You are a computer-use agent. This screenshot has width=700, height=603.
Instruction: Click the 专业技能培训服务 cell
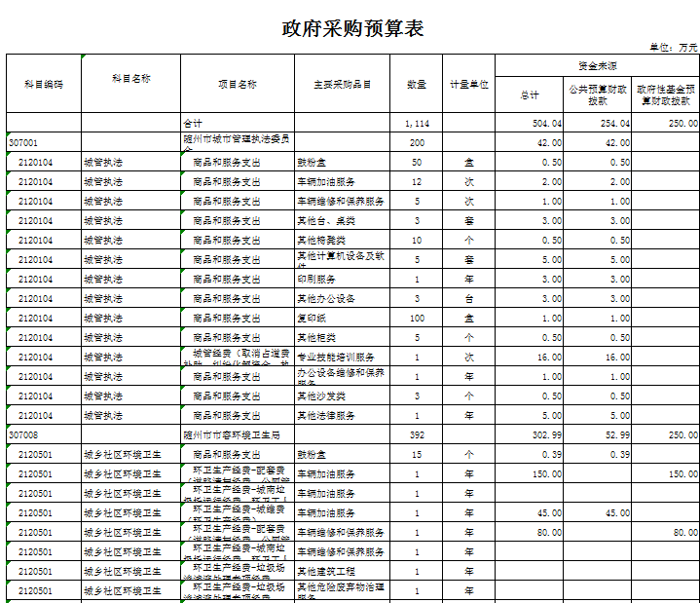[x=342, y=357]
